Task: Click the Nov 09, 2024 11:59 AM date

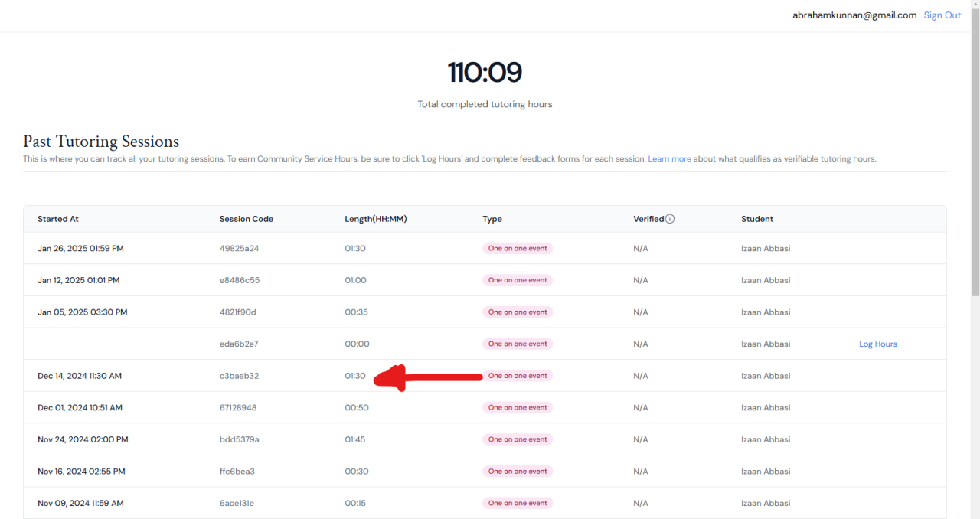Action: (x=80, y=504)
